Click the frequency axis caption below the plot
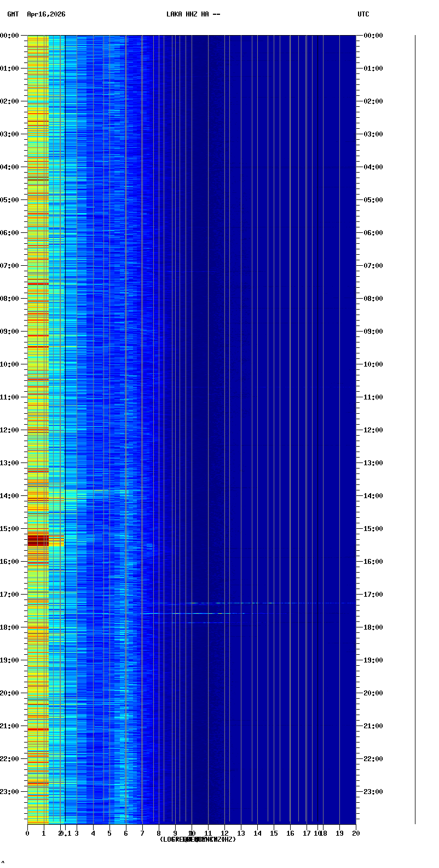 (198, 840)
